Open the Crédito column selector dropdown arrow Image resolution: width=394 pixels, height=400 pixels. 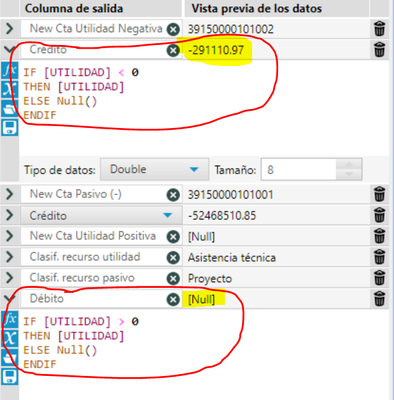[x=168, y=215]
